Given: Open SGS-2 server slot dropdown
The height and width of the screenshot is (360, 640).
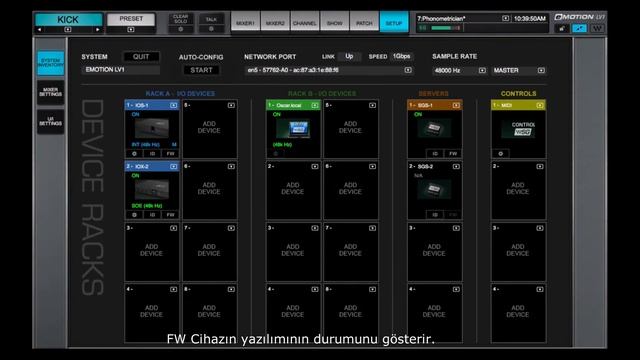Looking at the screenshot, I should [456, 167].
